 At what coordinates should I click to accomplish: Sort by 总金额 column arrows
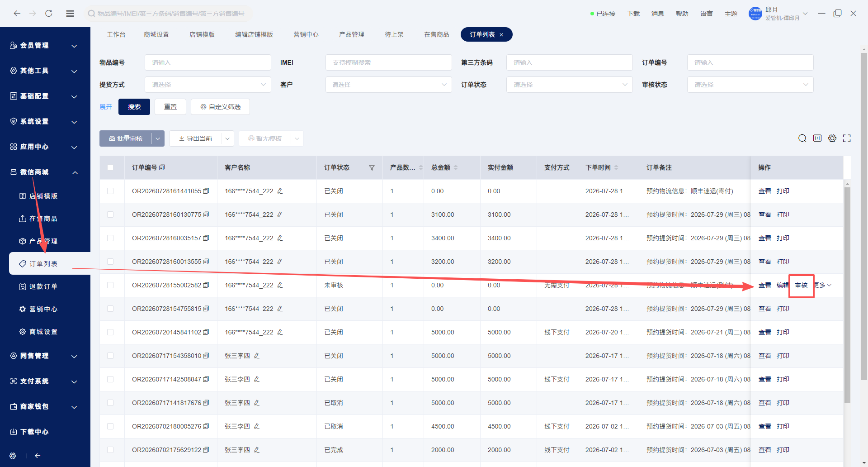pyautogui.click(x=456, y=167)
